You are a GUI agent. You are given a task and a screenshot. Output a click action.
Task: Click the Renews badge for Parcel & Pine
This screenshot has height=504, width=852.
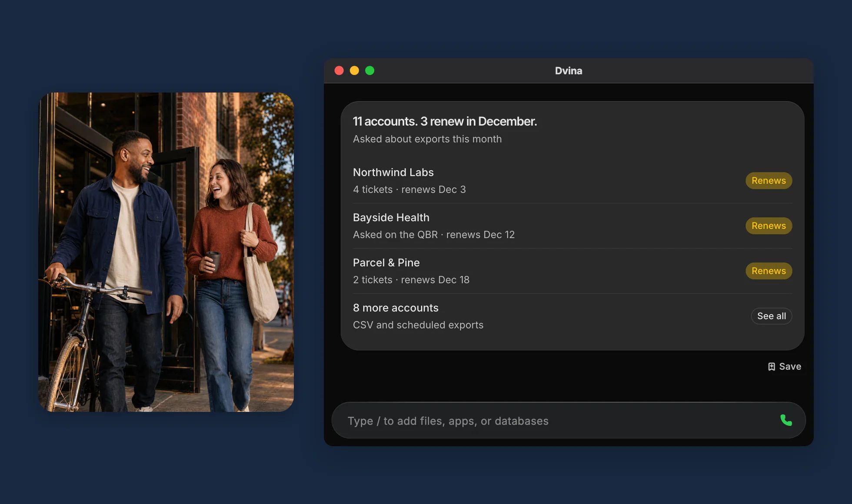(x=769, y=271)
